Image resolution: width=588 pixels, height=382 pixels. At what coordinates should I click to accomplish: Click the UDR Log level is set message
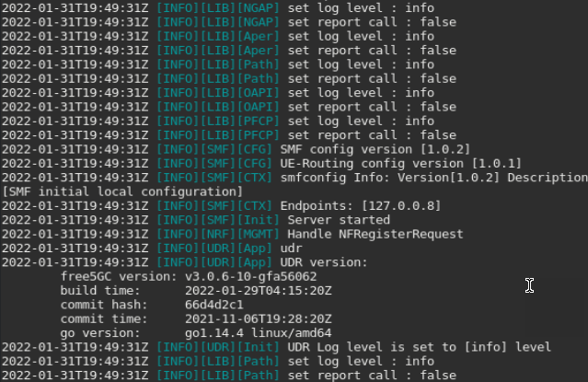[420, 347]
